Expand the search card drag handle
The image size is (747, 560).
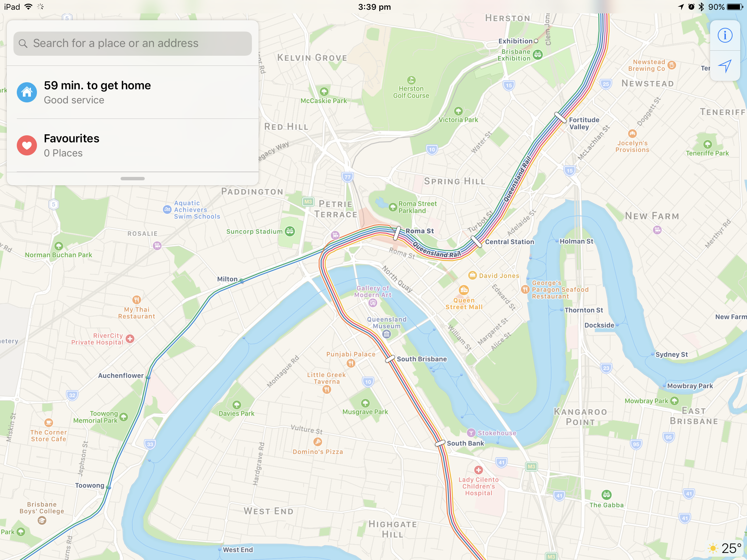coord(132,179)
